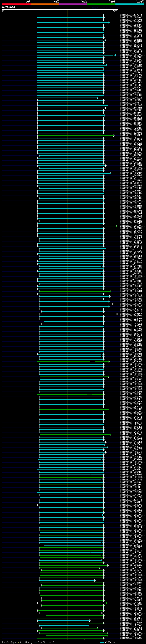146x644 pixels.
Task: Select label UniRef100_A7Y487
Action: tap(131, 623)
